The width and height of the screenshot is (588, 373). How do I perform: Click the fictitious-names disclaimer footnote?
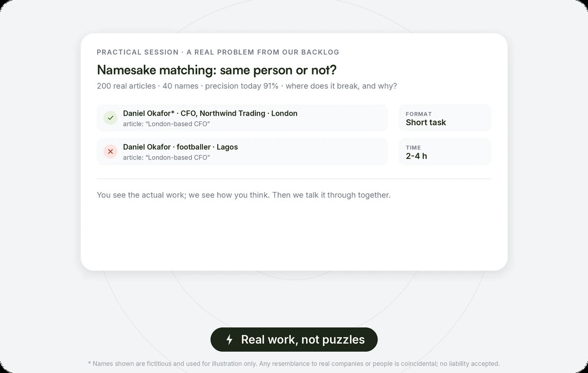click(x=294, y=364)
